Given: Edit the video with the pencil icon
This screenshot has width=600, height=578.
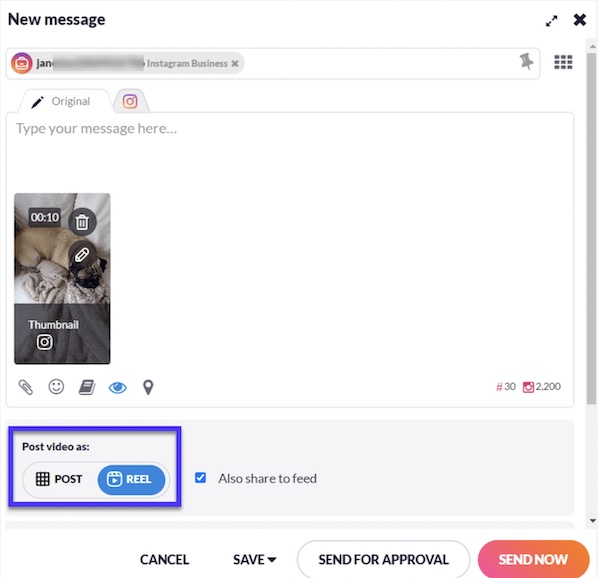Looking at the screenshot, I should (x=82, y=255).
